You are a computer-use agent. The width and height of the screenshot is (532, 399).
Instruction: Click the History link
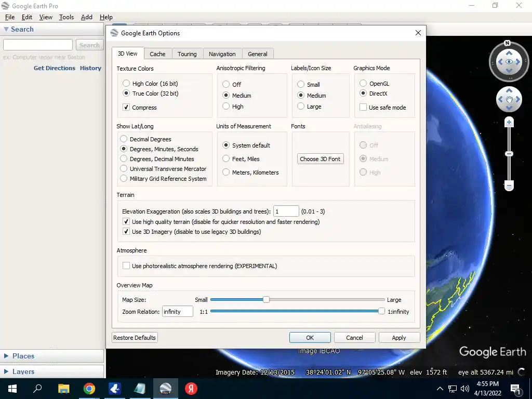click(x=90, y=68)
